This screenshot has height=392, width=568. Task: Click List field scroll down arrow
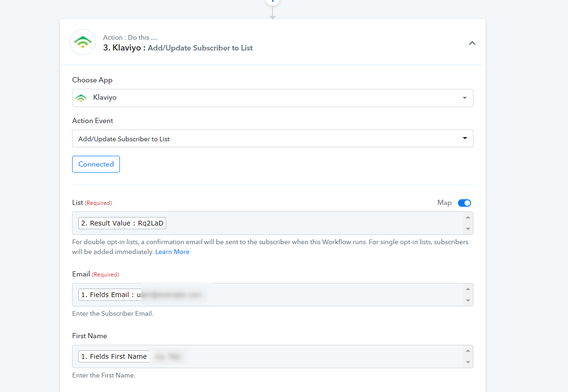[x=468, y=229]
